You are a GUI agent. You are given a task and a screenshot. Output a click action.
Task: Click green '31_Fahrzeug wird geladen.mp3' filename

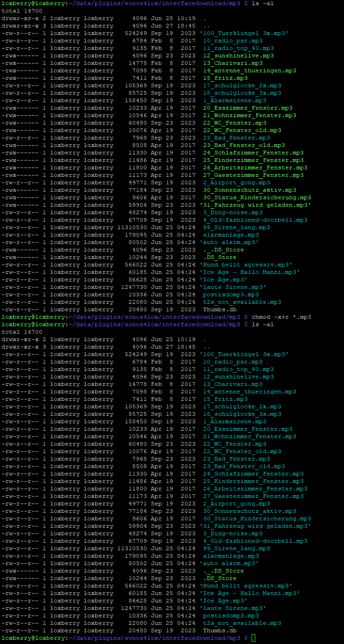(255, 205)
